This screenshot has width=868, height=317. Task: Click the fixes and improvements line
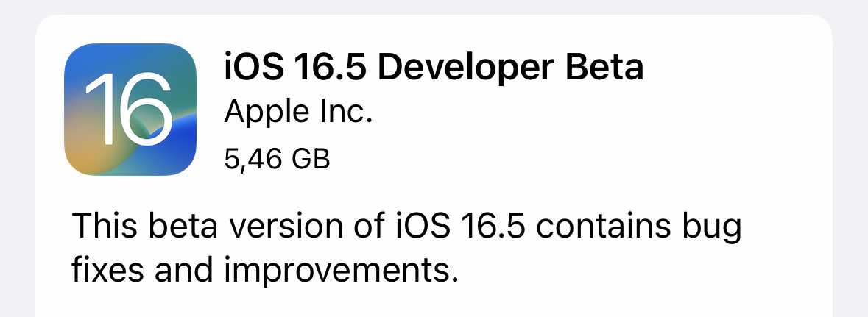pyautogui.click(x=266, y=270)
